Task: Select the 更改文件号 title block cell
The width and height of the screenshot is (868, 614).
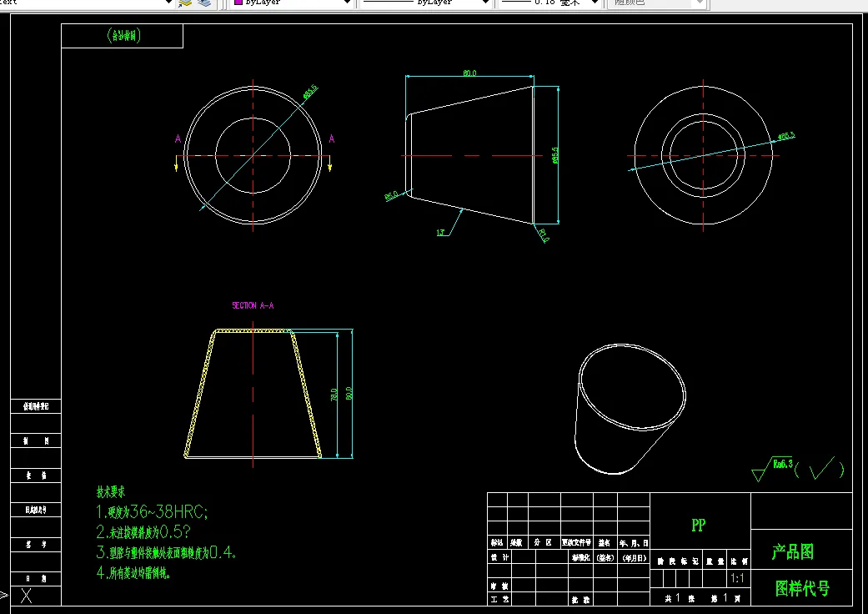Action: tap(576, 542)
